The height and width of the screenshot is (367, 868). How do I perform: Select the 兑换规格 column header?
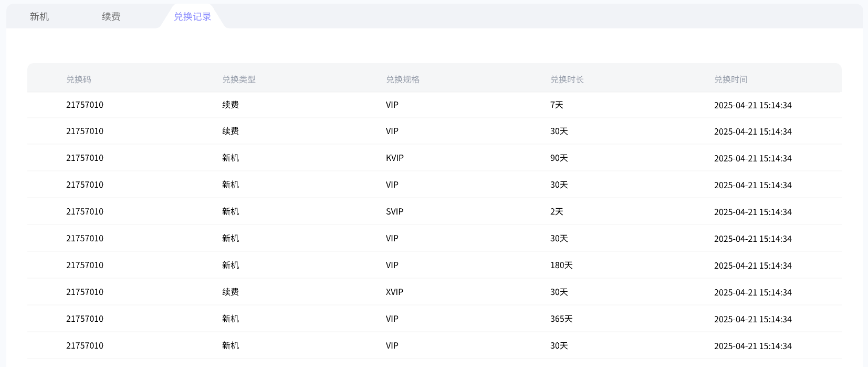point(403,79)
